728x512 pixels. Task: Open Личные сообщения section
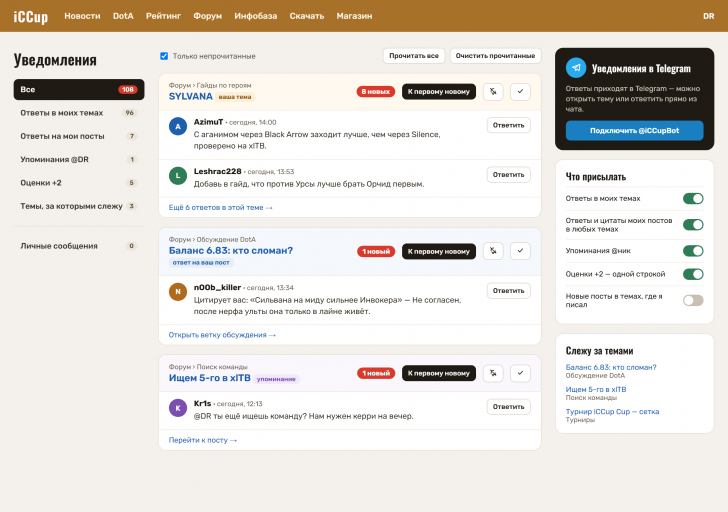pyautogui.click(x=79, y=246)
